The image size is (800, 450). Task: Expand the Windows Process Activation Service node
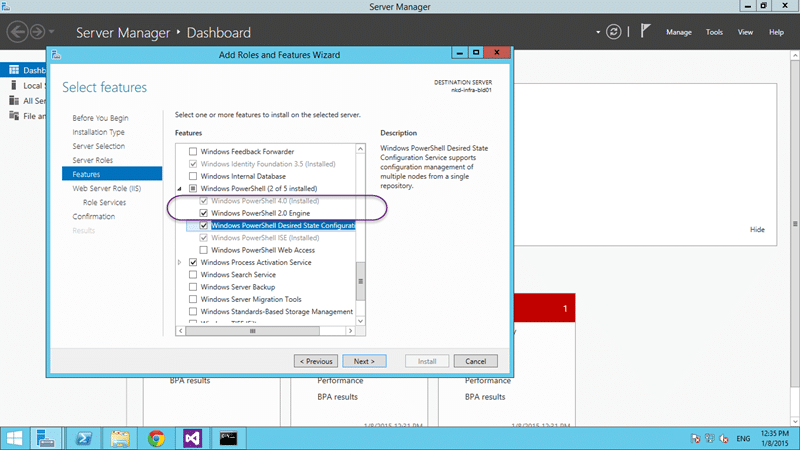[180, 262]
